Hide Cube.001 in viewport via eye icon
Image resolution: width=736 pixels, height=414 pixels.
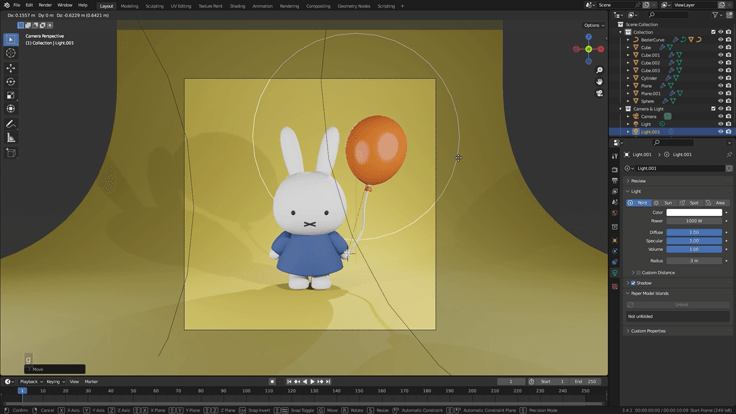721,55
